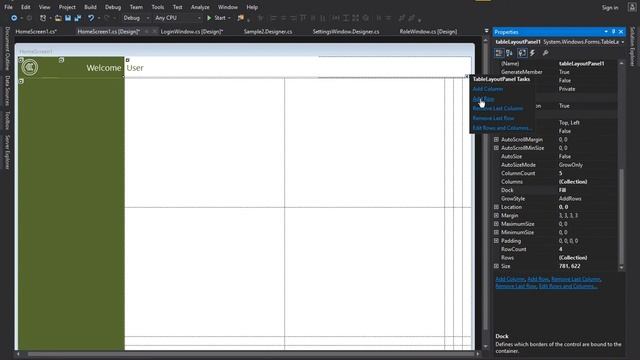Click Edit Rows and Columns in Tasks popup
The width and height of the screenshot is (640, 360).
502,128
